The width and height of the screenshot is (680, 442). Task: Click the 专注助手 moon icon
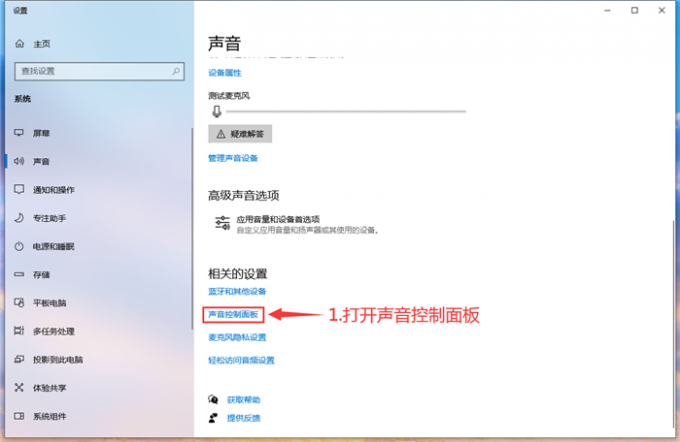[x=19, y=218]
